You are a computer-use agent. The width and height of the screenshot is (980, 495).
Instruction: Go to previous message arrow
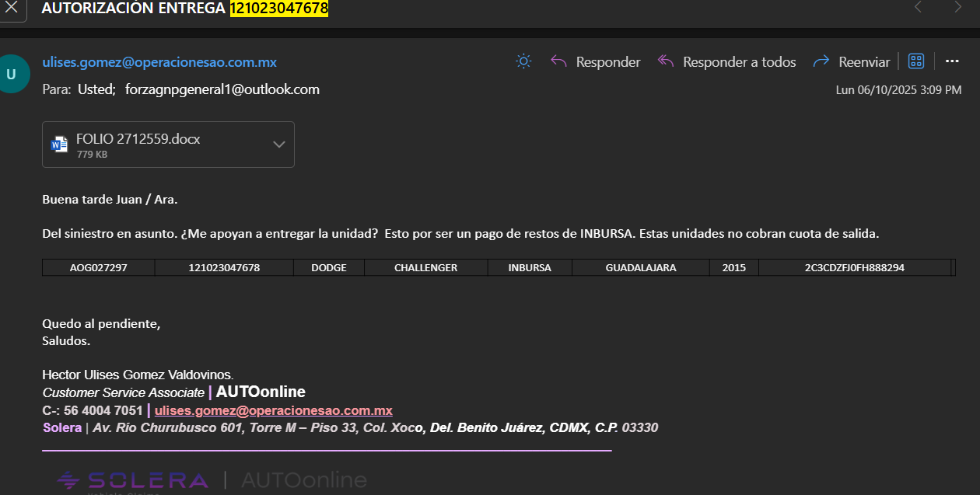pos(918,8)
